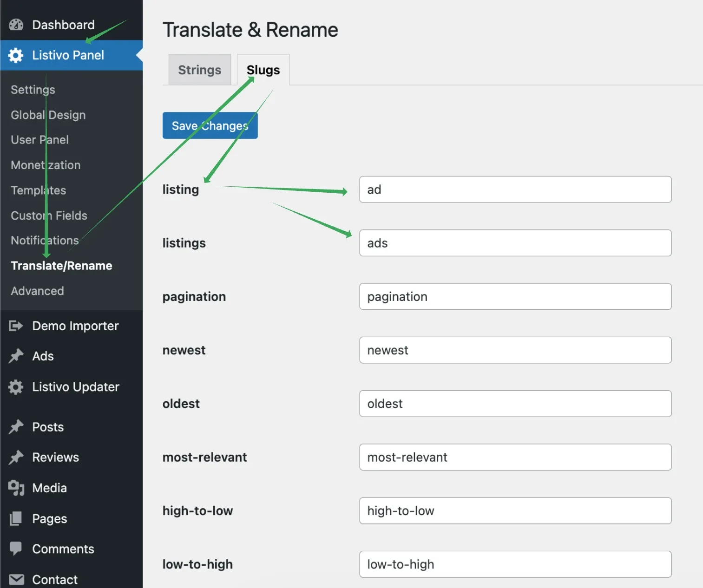Click the Dashboard gauge icon
Image resolution: width=703 pixels, height=588 pixels.
(16, 25)
